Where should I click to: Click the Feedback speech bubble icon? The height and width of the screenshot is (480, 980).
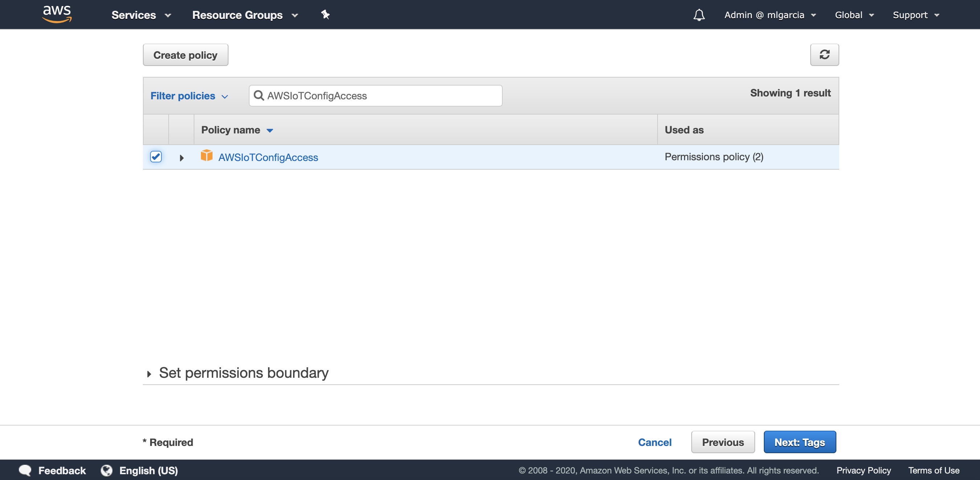(x=25, y=470)
